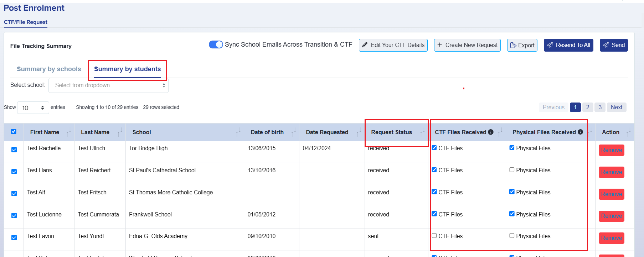Sort by Date Requested column arrows
644x257 pixels.
click(359, 132)
